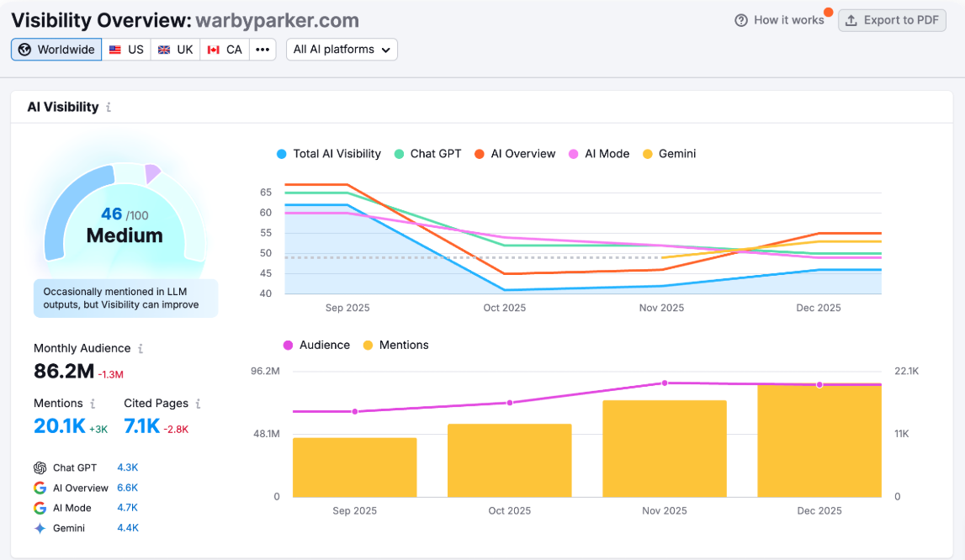Switch to the US region tab
Screen dimensions: 965x560
pos(126,49)
